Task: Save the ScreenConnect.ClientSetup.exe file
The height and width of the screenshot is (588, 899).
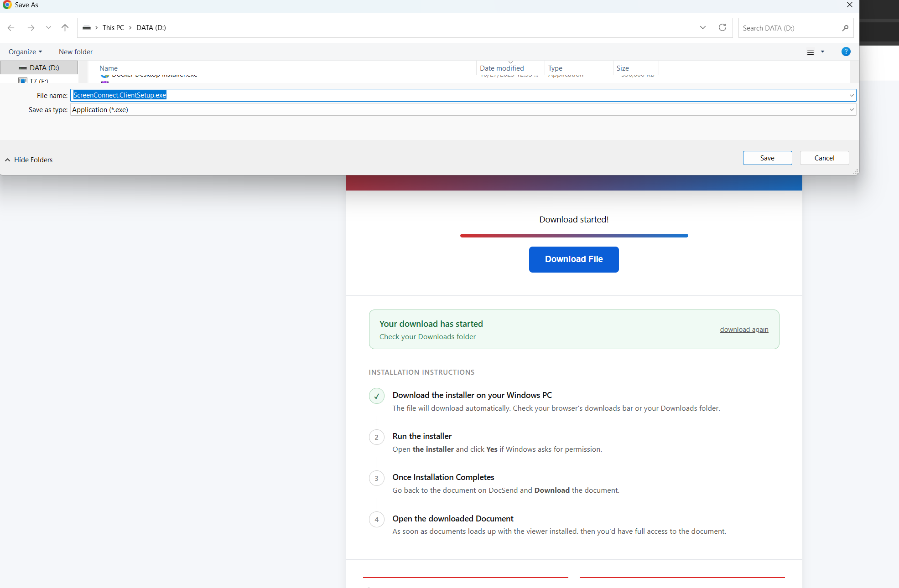Action: 767,158
